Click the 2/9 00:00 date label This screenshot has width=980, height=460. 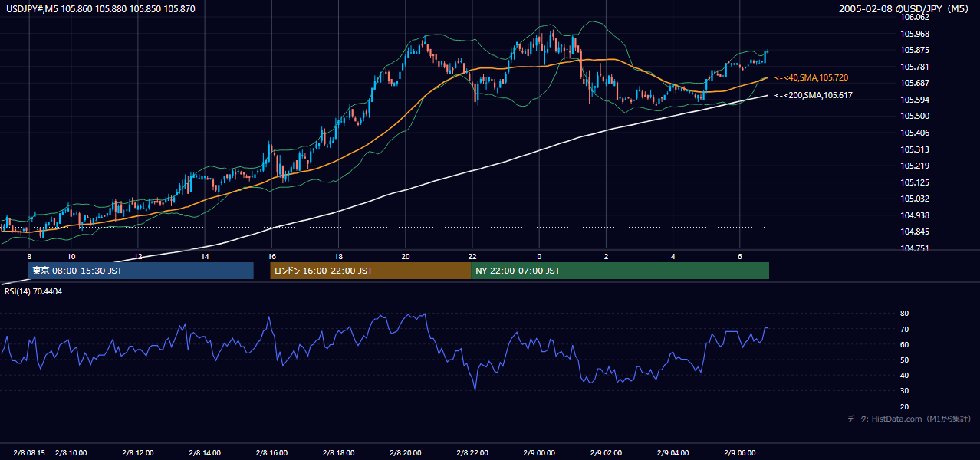coord(539,453)
